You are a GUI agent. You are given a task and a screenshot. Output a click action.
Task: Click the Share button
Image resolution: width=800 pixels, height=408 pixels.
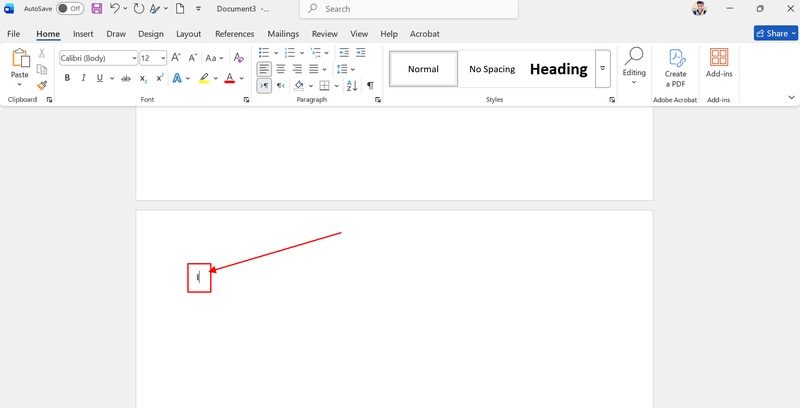pos(776,33)
